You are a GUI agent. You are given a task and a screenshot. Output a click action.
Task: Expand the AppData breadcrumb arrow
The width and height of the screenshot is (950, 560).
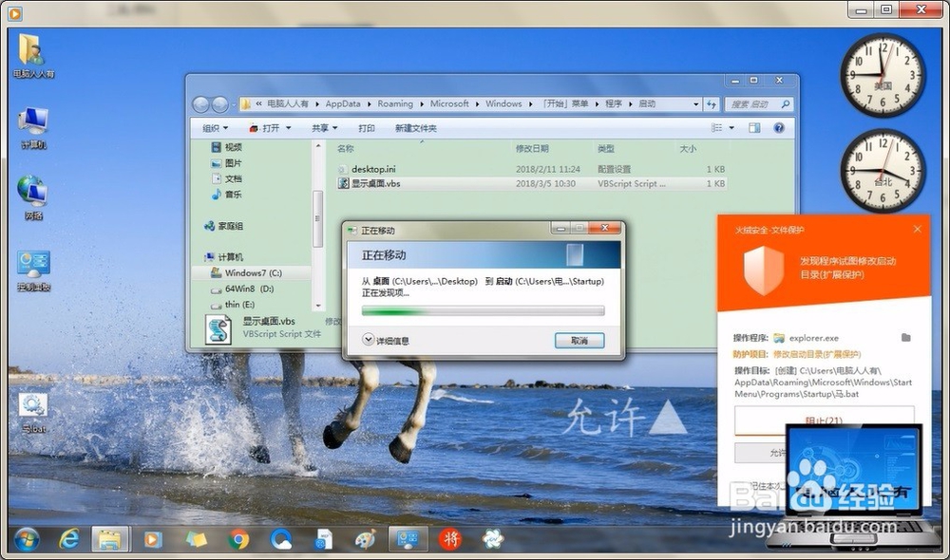click(x=369, y=104)
